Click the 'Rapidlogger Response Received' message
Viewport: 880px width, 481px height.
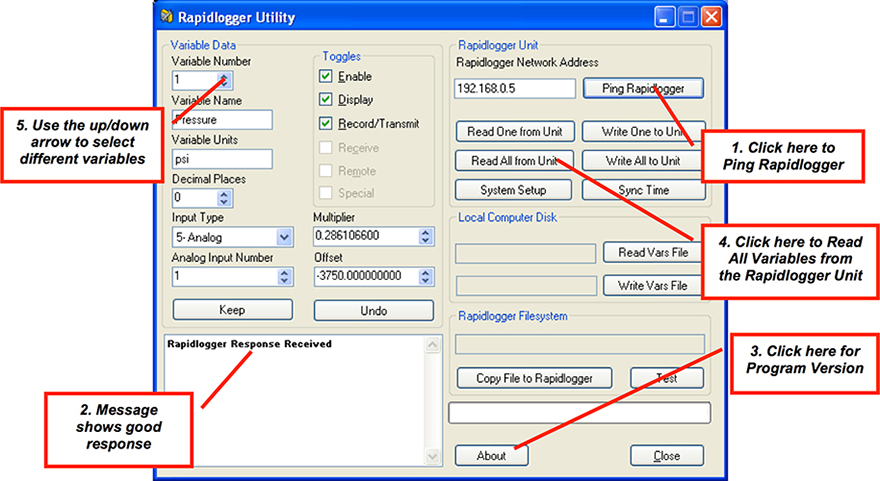click(x=250, y=344)
